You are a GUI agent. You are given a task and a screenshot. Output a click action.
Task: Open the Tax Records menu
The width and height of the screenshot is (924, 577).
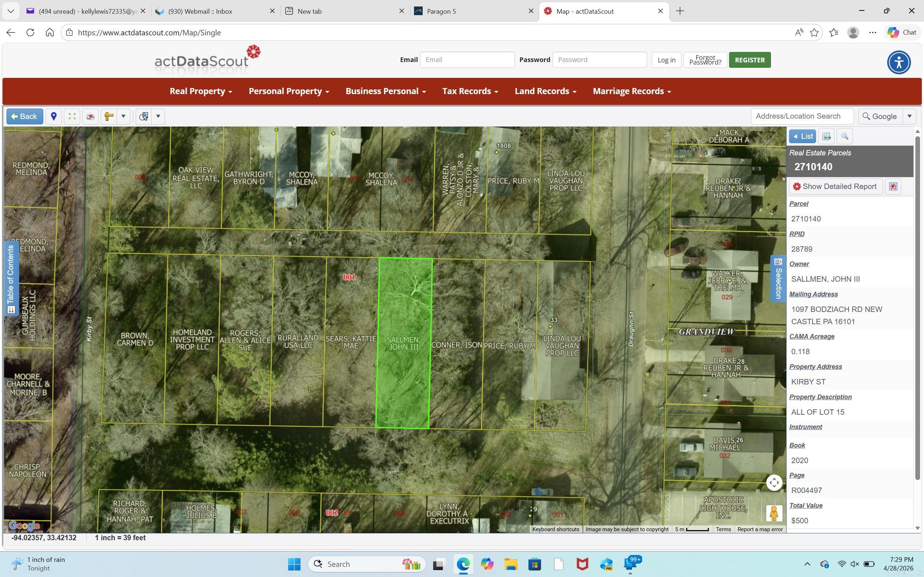click(470, 91)
